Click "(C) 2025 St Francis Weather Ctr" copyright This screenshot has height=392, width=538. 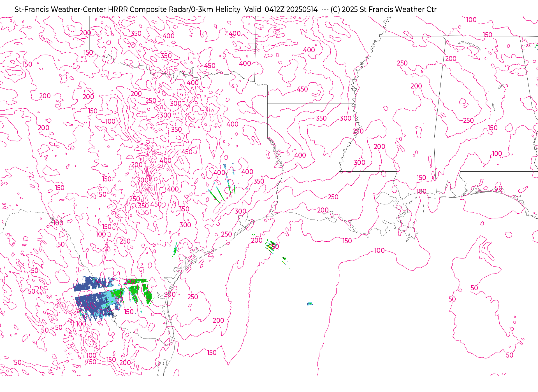point(383,10)
